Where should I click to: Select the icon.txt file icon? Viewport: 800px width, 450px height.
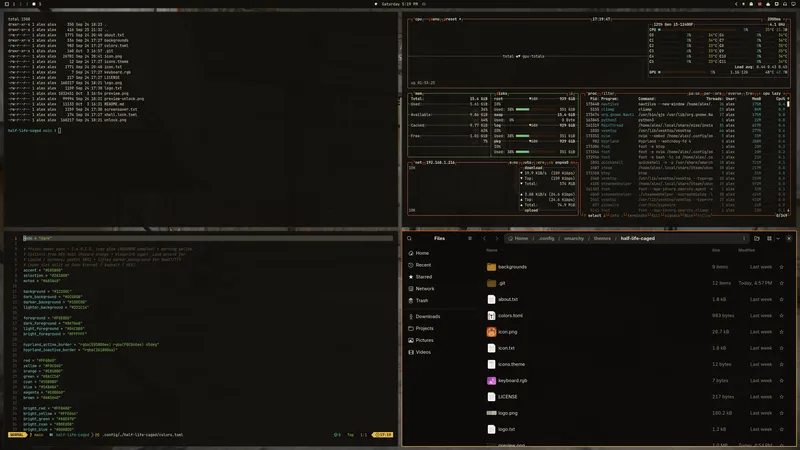click(x=491, y=348)
